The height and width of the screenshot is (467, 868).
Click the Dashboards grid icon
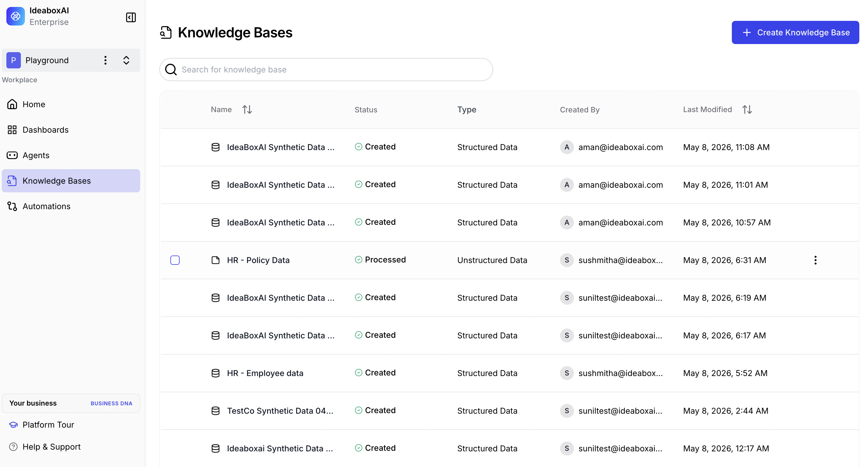[12, 130]
